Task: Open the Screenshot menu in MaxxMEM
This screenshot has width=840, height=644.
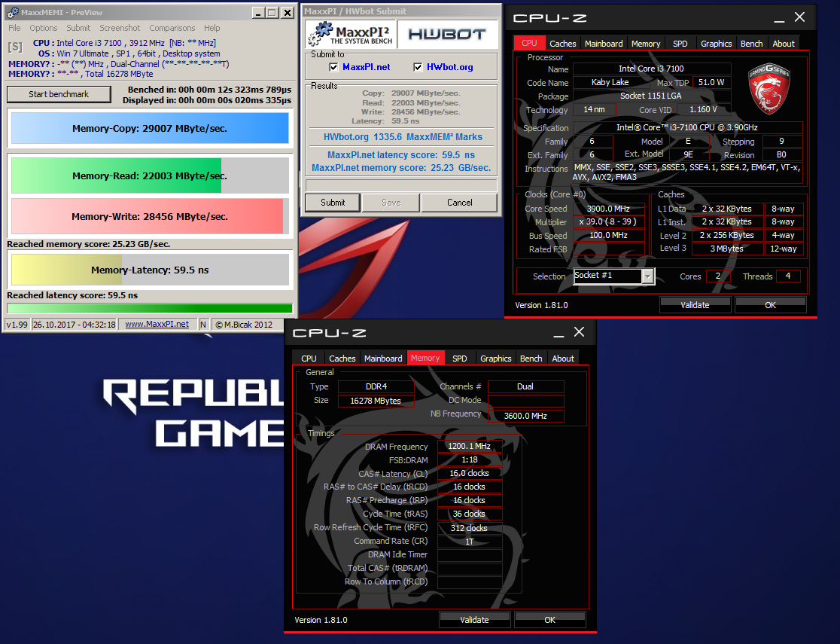Action: tap(120, 28)
